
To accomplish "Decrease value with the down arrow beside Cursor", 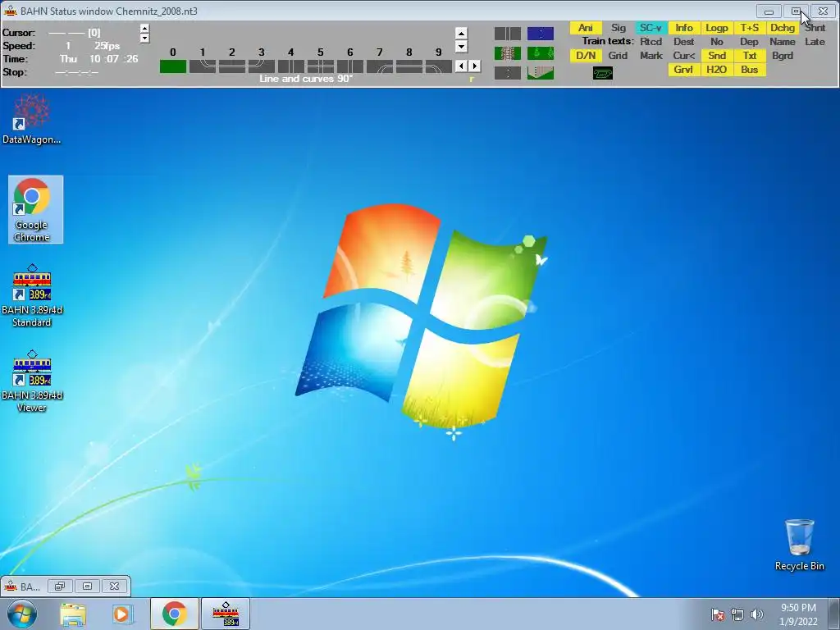I will pyautogui.click(x=144, y=38).
